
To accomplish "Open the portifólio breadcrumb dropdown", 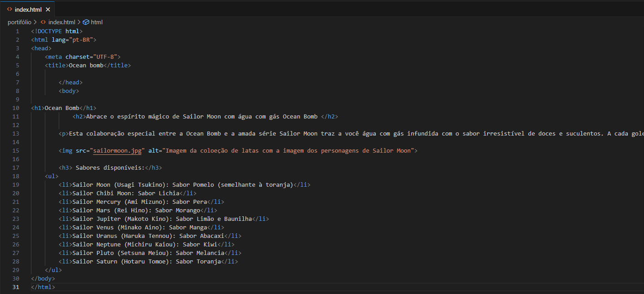I will pos(19,22).
